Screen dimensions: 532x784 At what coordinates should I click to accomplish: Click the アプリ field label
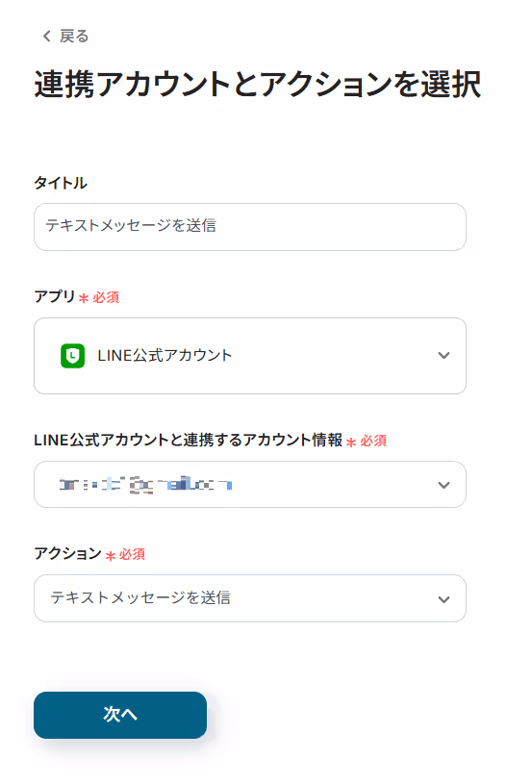55,296
